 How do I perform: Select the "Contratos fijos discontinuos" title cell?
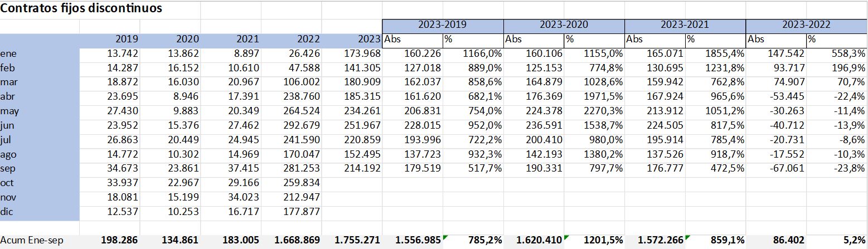click(83, 9)
